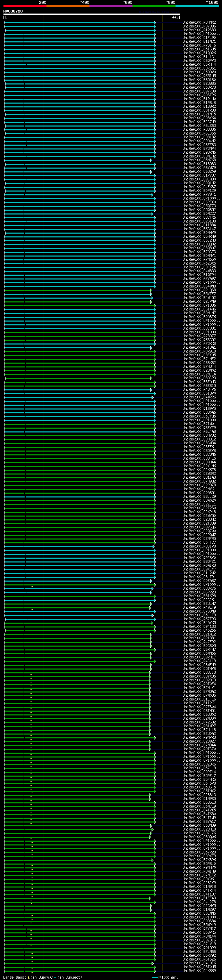Click the Large gaps legend text
222x980 pixels.
pyautogui.click(x=15, y=977)
